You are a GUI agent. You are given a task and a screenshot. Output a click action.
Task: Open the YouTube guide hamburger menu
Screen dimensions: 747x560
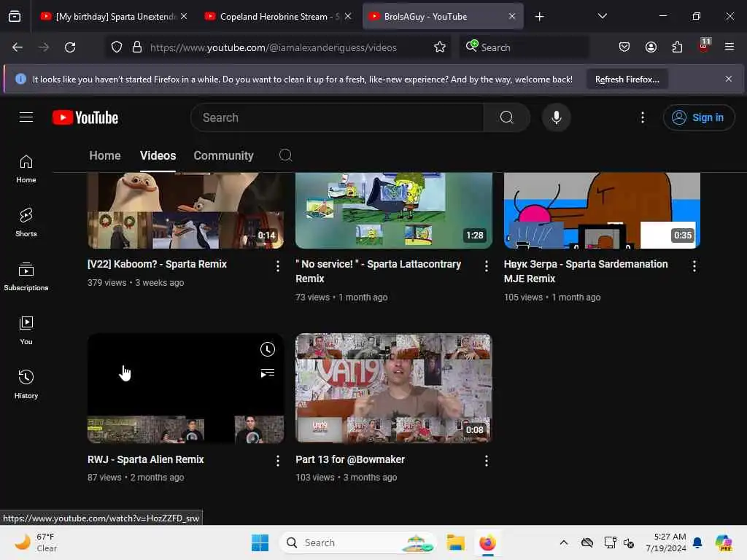(26, 117)
